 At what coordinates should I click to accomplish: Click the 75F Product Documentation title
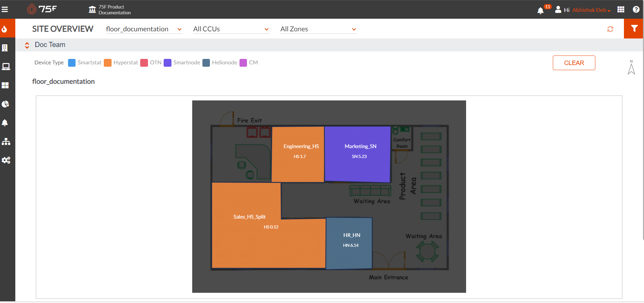115,10
